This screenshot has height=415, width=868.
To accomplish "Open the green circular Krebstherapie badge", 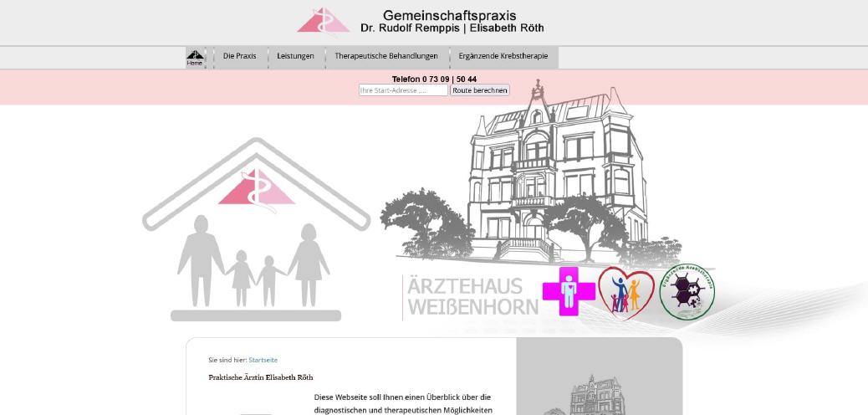I will click(x=687, y=291).
